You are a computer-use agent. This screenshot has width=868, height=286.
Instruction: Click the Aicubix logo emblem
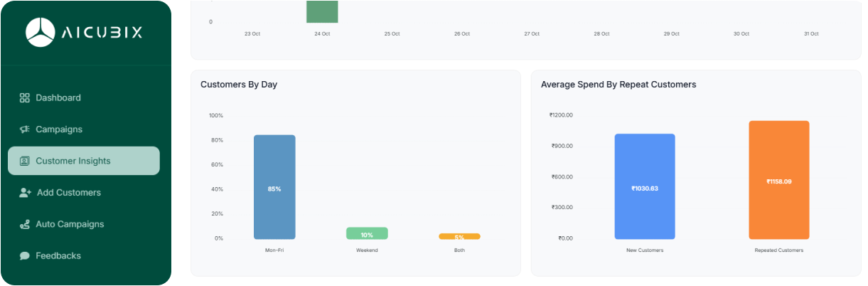tap(40, 32)
